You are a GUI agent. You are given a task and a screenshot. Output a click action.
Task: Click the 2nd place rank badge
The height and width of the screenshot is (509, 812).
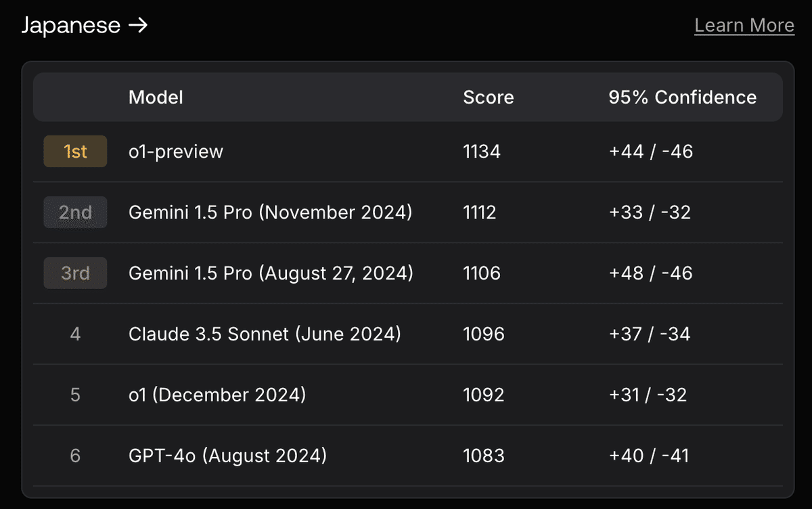click(75, 213)
